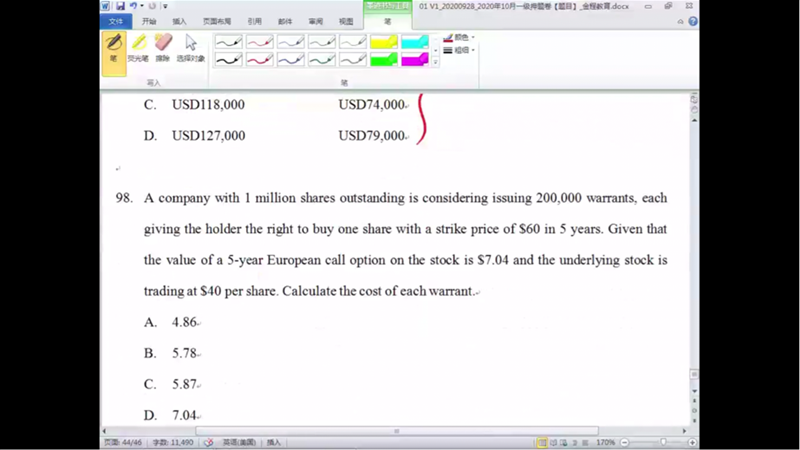Screen dimensions: 800x450
Task: Click the page number 44/46 indicator
Action: pyautogui.click(x=123, y=442)
